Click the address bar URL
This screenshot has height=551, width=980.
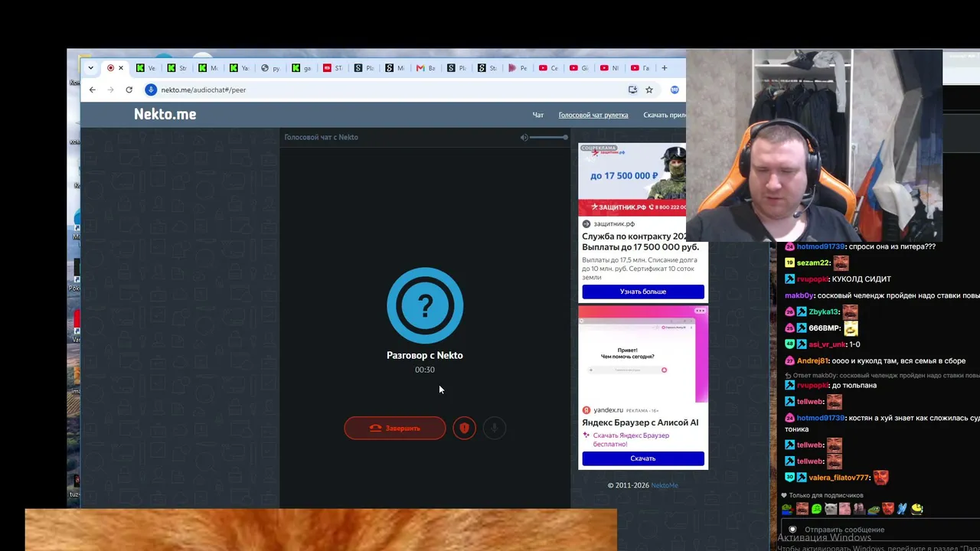coord(204,90)
